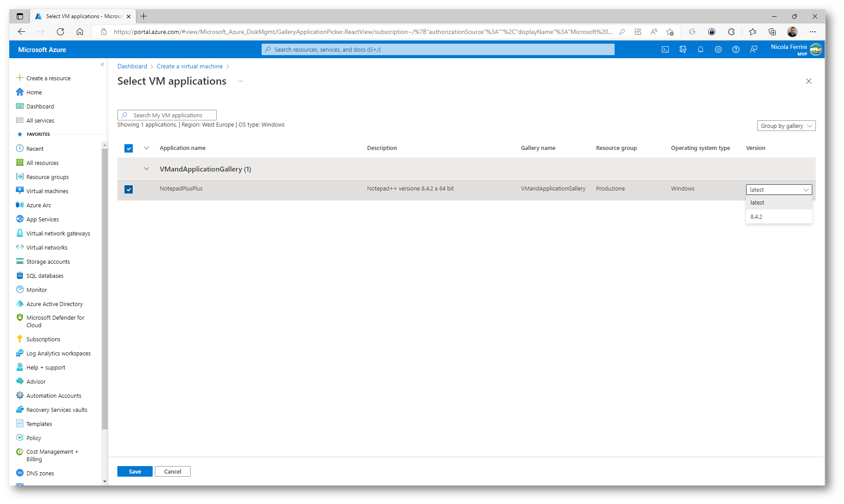Click the Advisor icon in sidebar
Screen dimensions: 844x504
click(20, 381)
